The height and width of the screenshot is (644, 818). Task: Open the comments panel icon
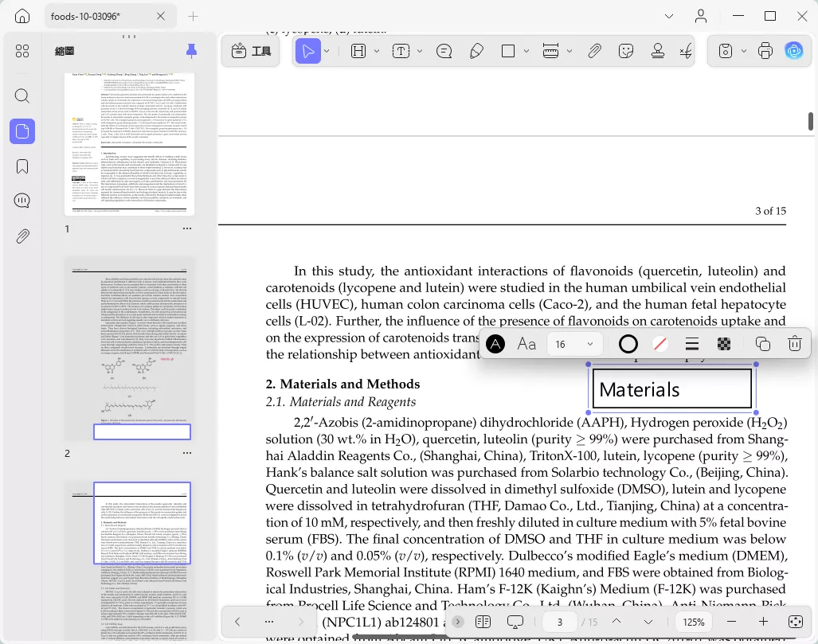click(22, 201)
